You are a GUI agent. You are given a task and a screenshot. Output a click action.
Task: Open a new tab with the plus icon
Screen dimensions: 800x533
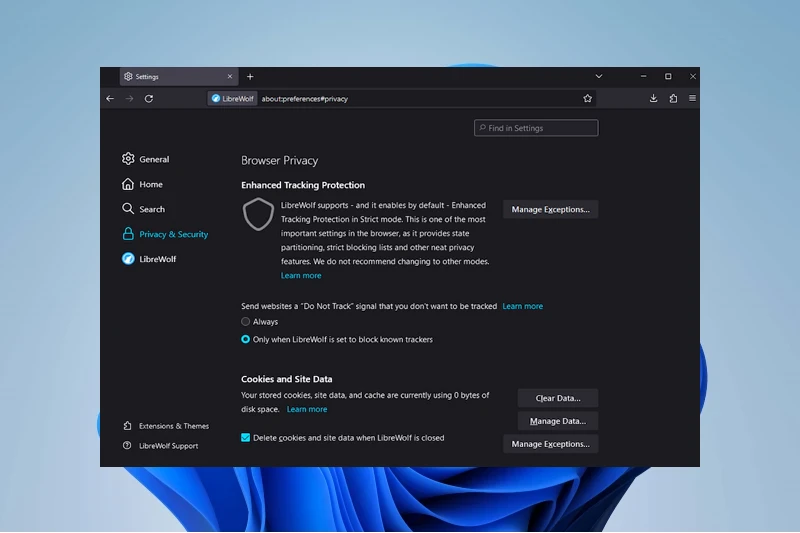point(250,77)
